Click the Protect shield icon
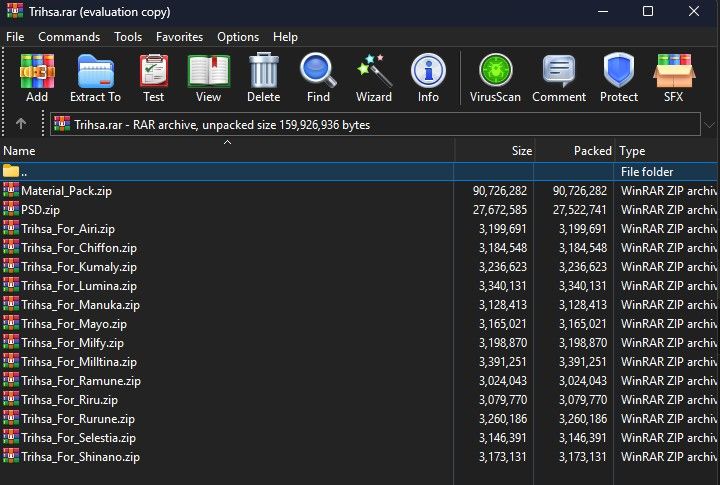This screenshot has width=720, height=485. (x=619, y=71)
